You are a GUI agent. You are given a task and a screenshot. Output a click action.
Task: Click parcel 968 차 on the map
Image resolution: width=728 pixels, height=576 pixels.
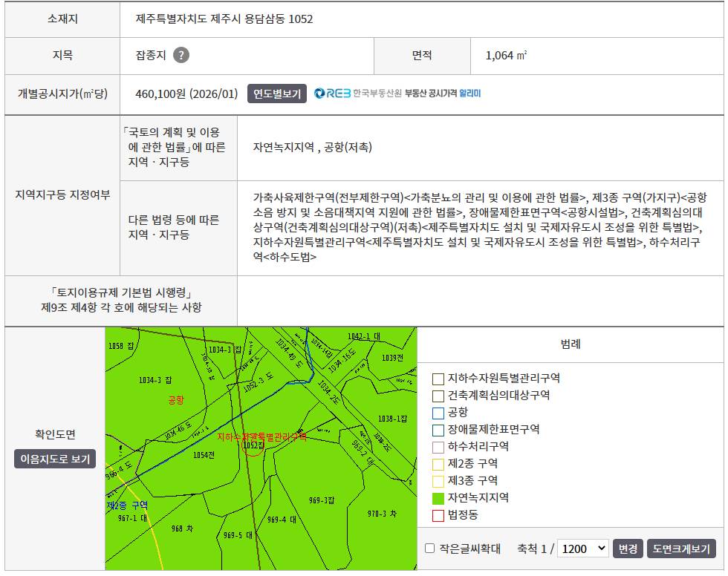[x=183, y=528]
